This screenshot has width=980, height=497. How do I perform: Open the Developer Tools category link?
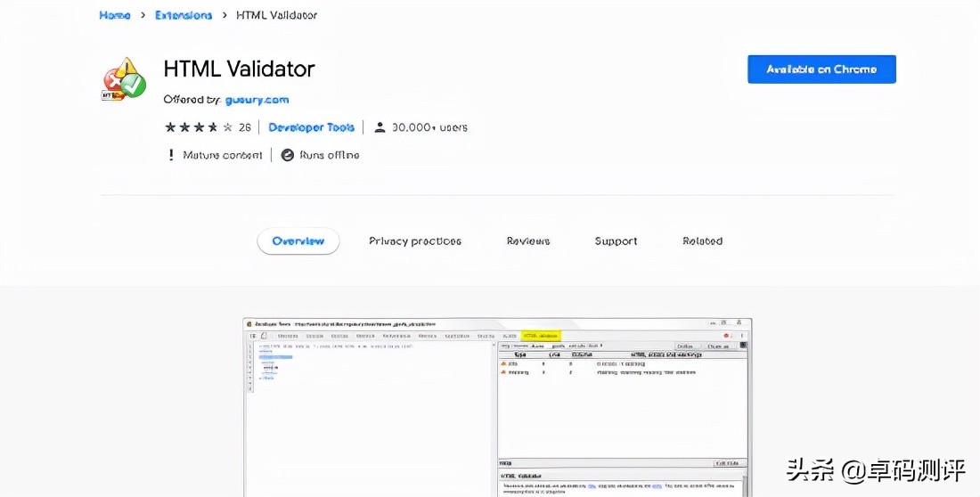[311, 127]
